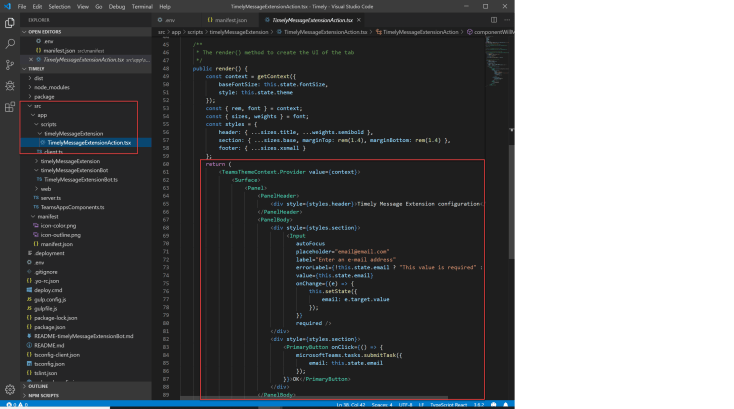Open the .yo-rc.json file

[46, 281]
